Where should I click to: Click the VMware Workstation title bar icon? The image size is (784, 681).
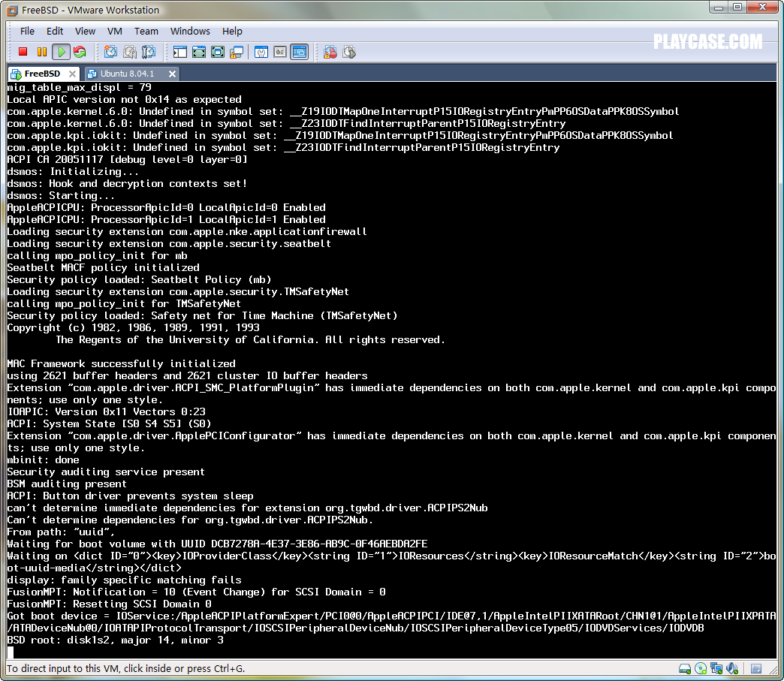click(x=13, y=10)
